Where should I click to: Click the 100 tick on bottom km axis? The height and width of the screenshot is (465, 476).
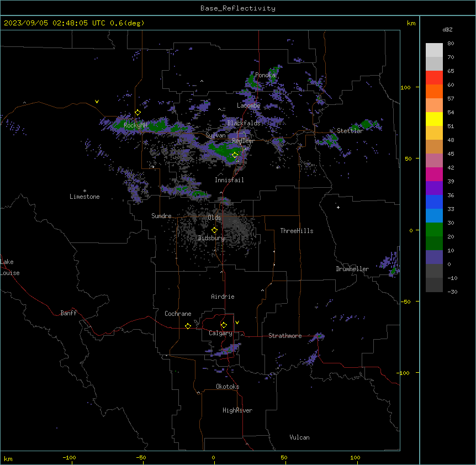[x=355, y=457]
